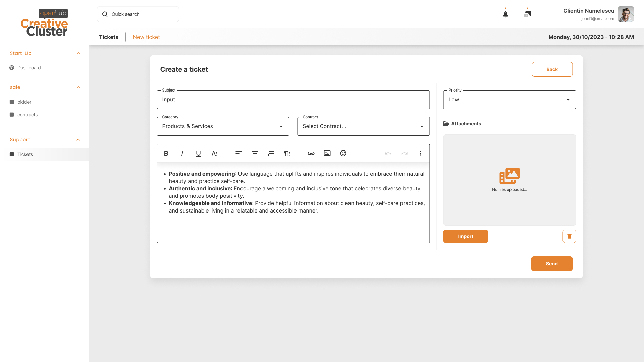Collapse the Start-Up sidebar section

pyautogui.click(x=78, y=53)
